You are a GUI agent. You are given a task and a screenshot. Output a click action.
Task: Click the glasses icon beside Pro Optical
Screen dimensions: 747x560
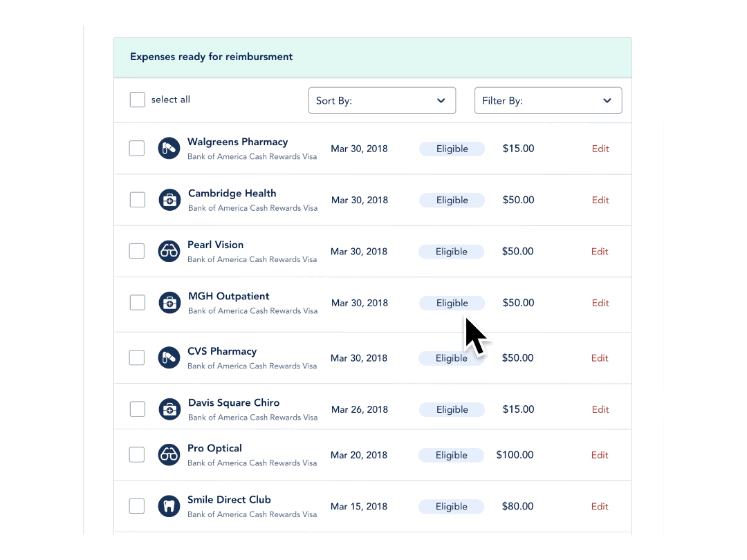pos(169,455)
